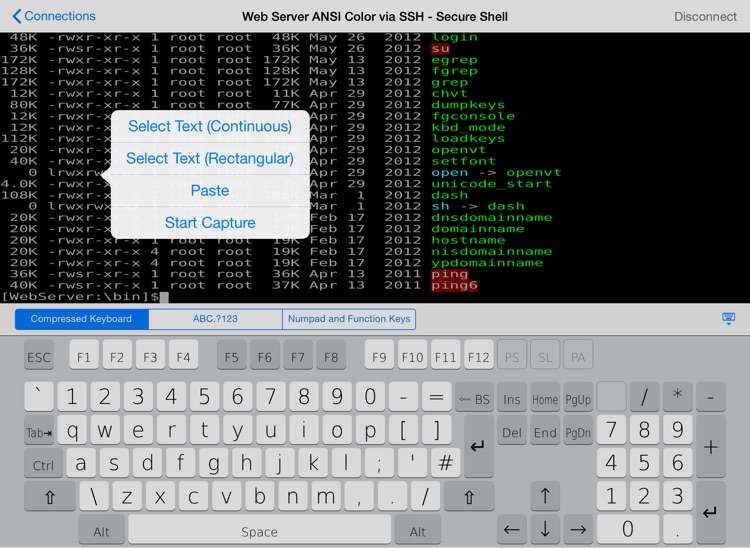
Task: Tap the left bracket [ key
Action: pyautogui.click(x=403, y=430)
